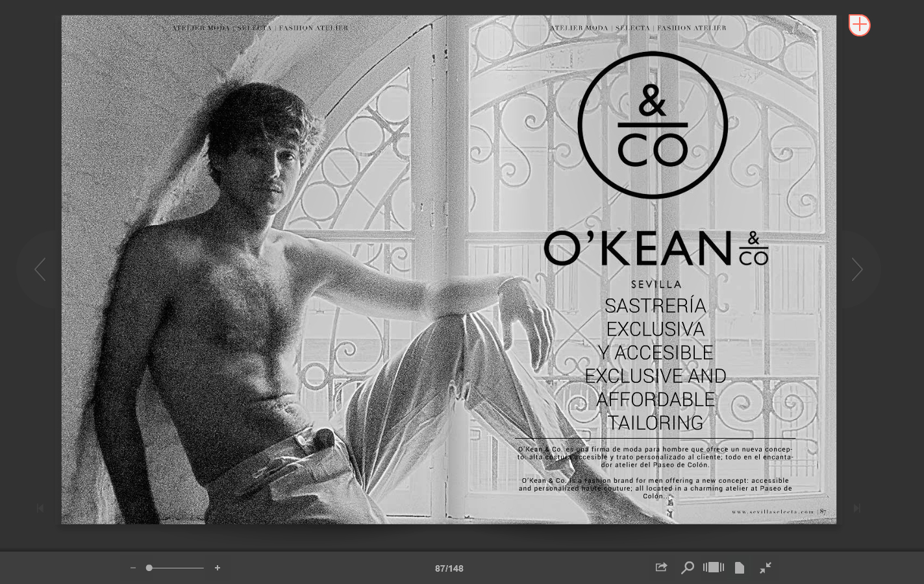Click the 'SEVILLA' text under the logo
Screen dimensions: 924x584
tap(656, 284)
